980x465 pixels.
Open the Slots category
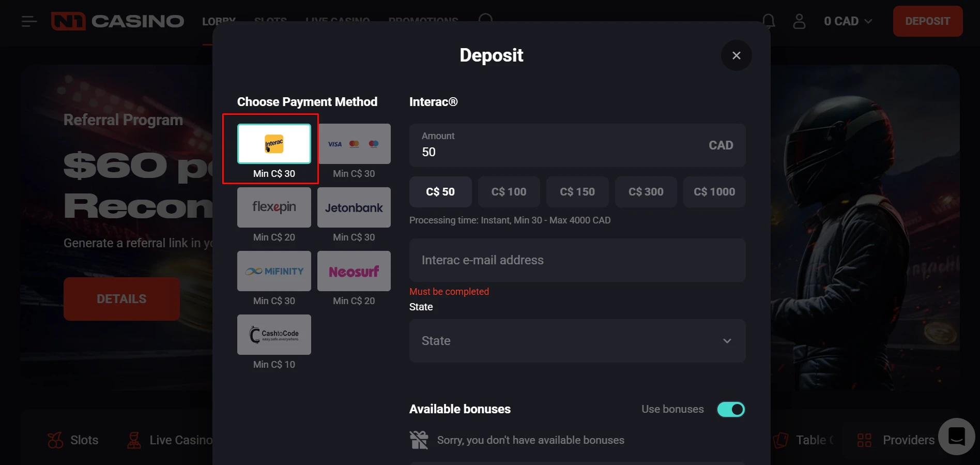click(72, 440)
